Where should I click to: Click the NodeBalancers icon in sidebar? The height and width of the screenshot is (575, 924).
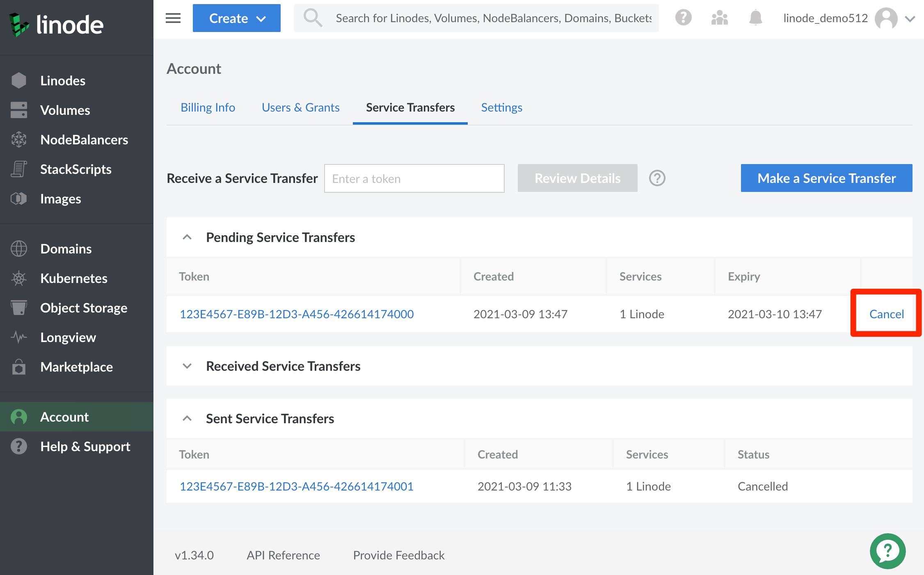19,140
